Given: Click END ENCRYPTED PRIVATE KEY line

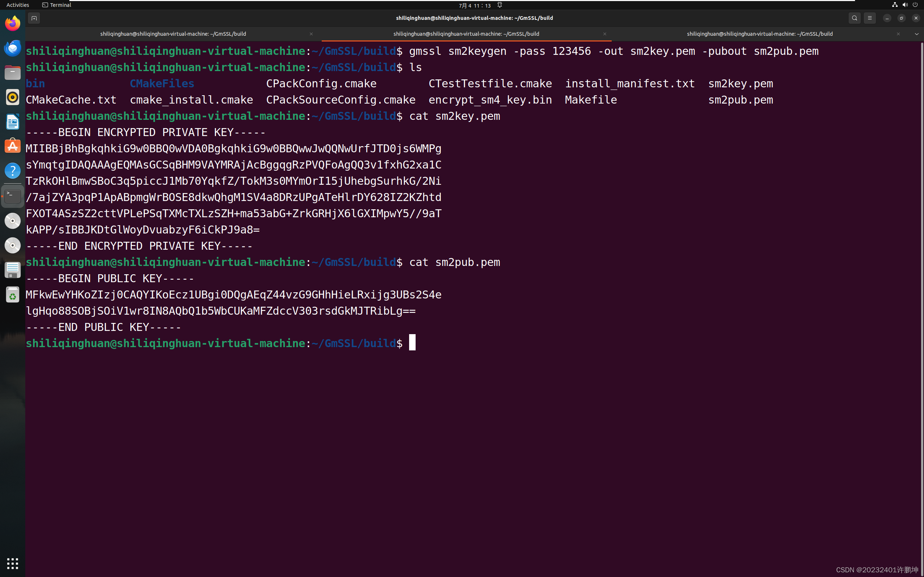Looking at the screenshot, I should 139,246.
